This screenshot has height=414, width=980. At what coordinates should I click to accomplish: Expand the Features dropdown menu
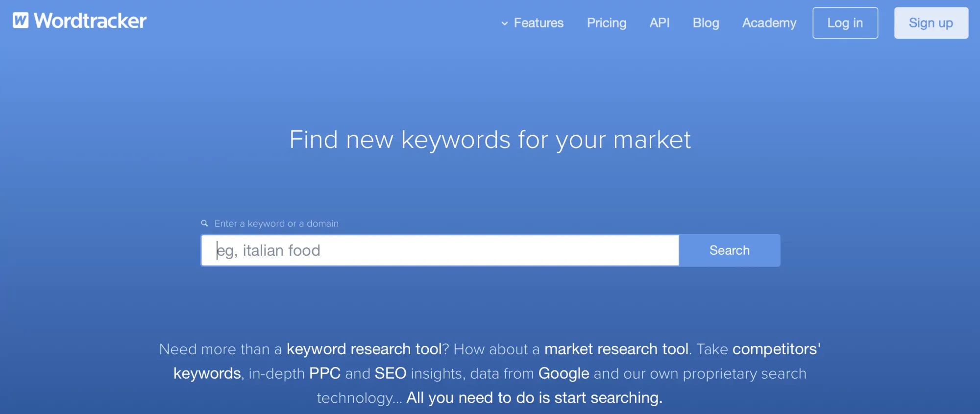tap(538, 23)
